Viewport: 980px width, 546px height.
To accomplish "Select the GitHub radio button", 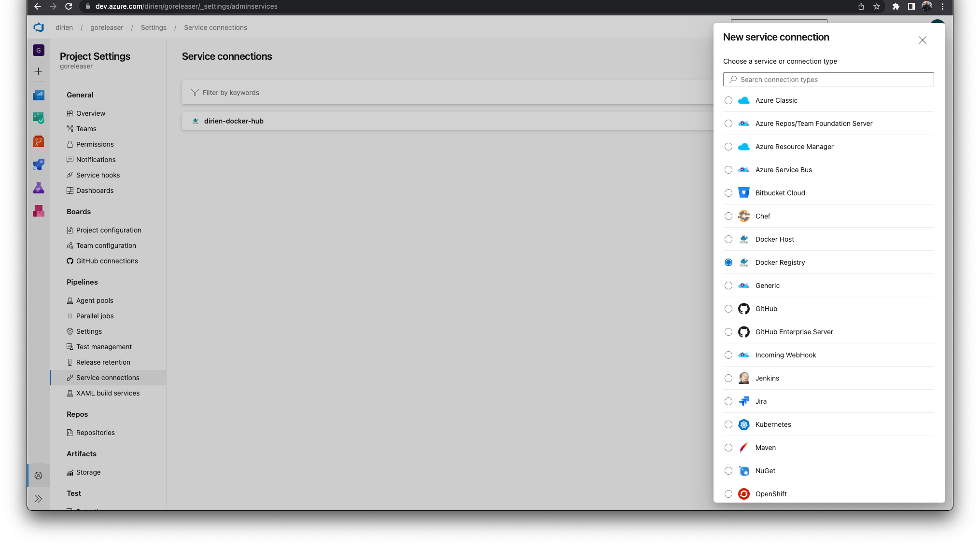I will tap(728, 309).
